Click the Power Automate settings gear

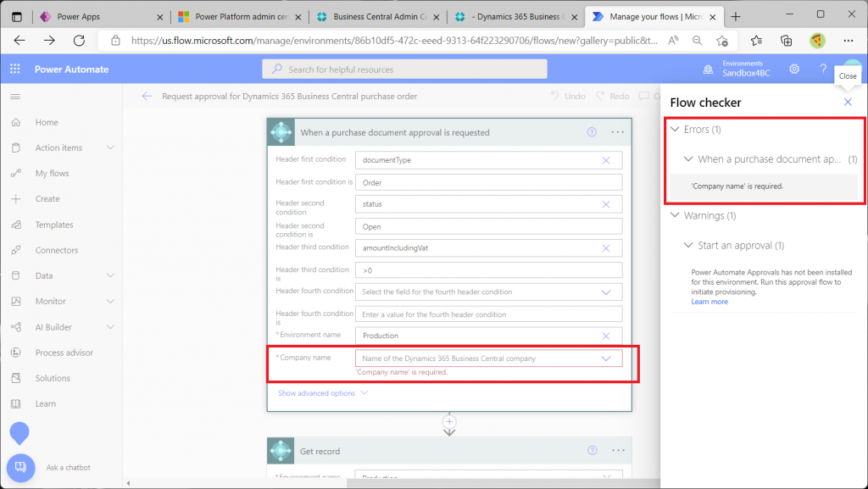(794, 69)
